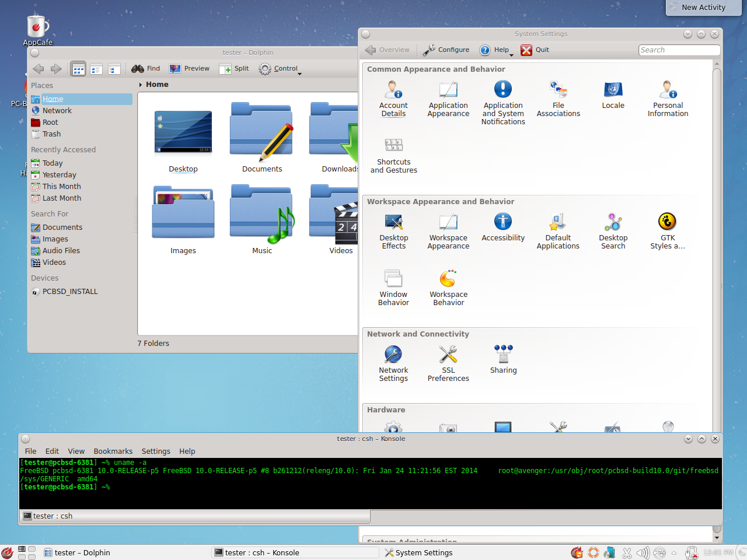Open Application and System Notifications
Image resolution: width=747 pixels, height=560 pixels.
[x=503, y=103]
